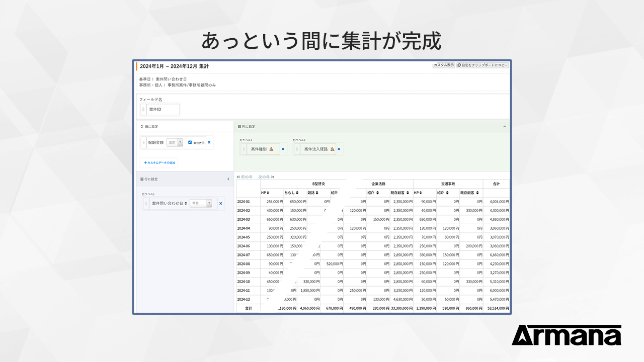
Task: Remove the 報酬金額 value field
Action: (209, 142)
